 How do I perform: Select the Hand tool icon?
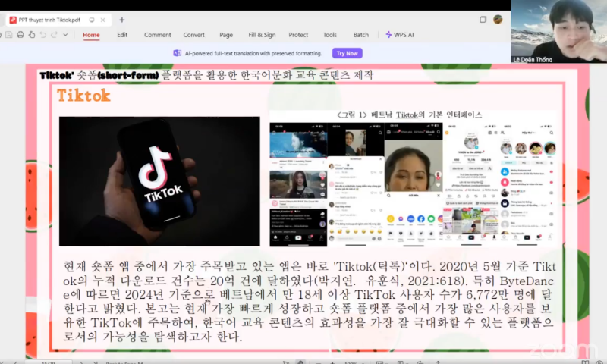click(32, 35)
